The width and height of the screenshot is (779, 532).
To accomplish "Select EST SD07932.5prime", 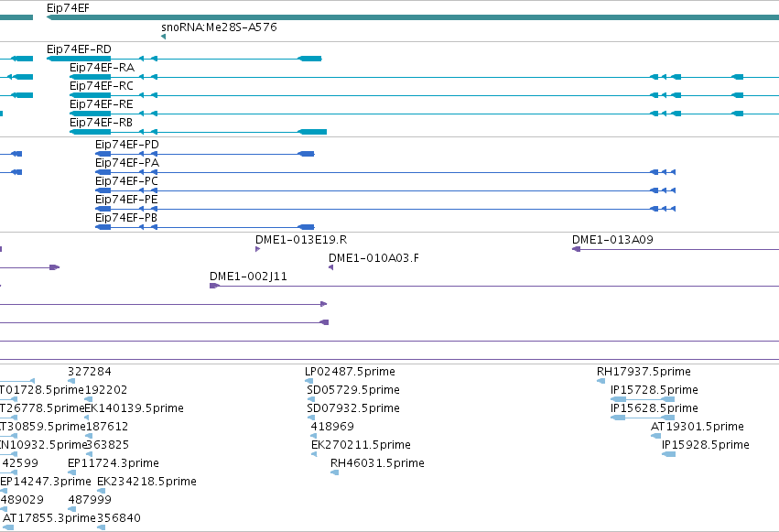I will (353, 408).
